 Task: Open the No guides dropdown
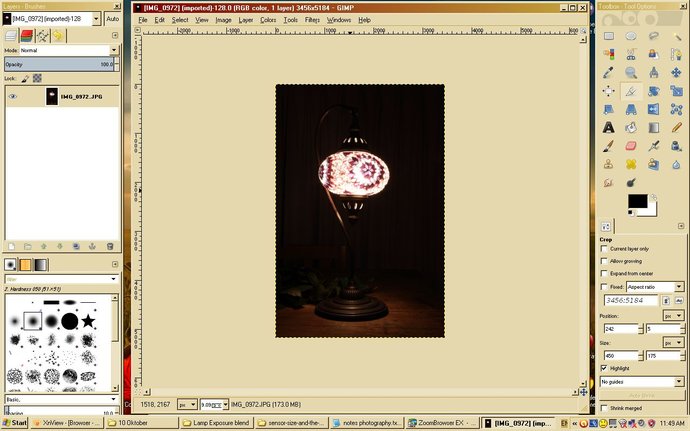(642, 382)
